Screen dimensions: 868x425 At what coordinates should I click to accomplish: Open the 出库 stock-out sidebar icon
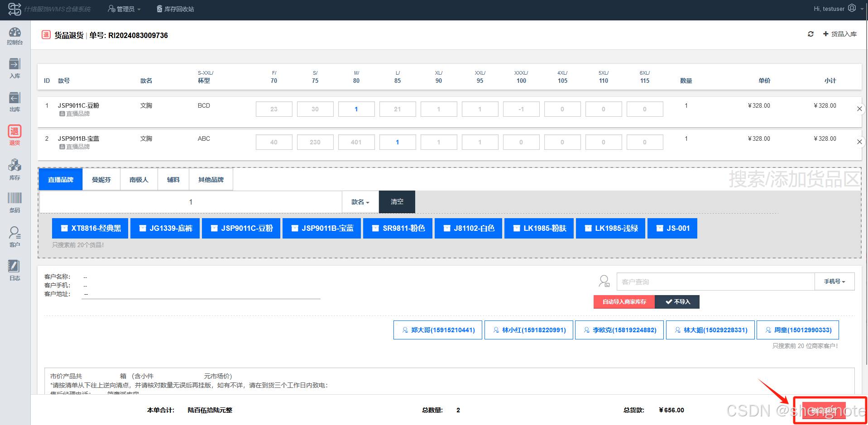[x=14, y=102]
